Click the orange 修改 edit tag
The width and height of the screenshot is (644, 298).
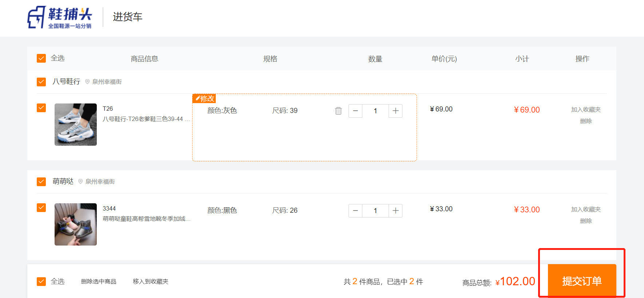(204, 98)
